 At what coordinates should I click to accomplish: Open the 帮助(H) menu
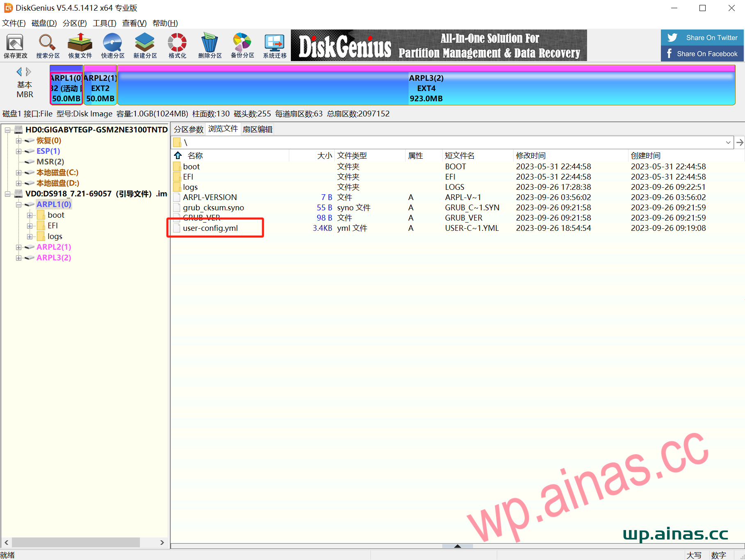(165, 23)
